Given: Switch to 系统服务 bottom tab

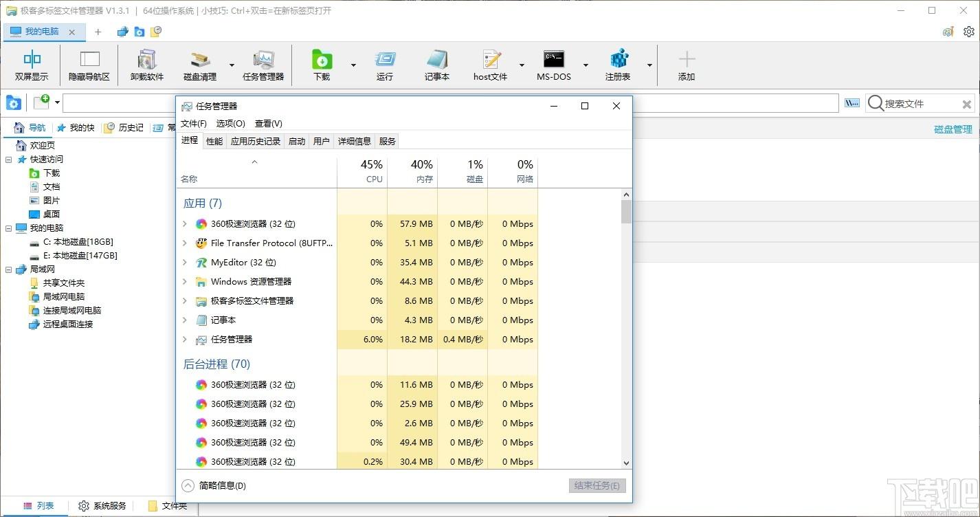Looking at the screenshot, I should [102, 506].
